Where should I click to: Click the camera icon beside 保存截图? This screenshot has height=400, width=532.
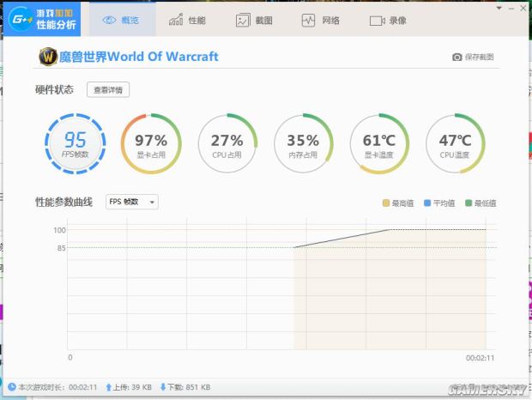click(x=457, y=58)
